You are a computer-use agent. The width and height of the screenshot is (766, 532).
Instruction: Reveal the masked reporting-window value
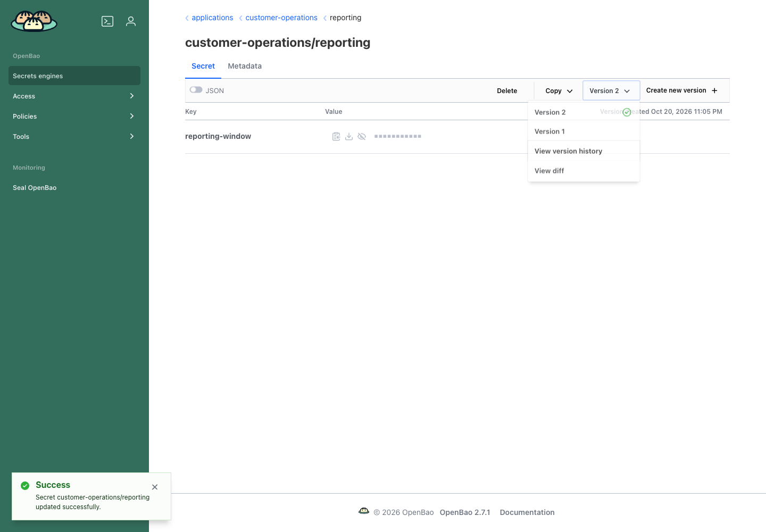[362, 137]
